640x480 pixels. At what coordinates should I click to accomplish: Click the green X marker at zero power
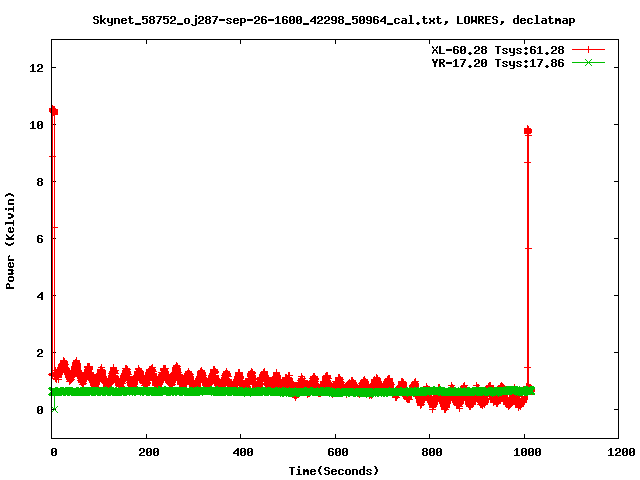(x=55, y=409)
